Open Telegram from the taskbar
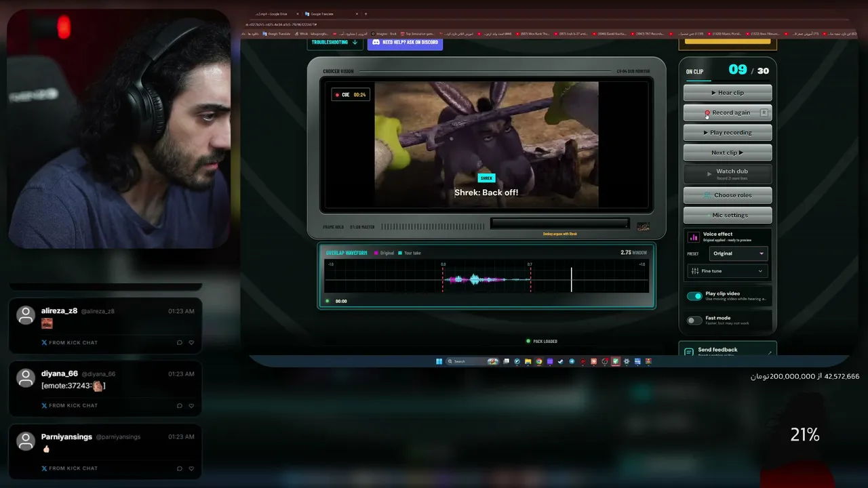 [x=571, y=361]
